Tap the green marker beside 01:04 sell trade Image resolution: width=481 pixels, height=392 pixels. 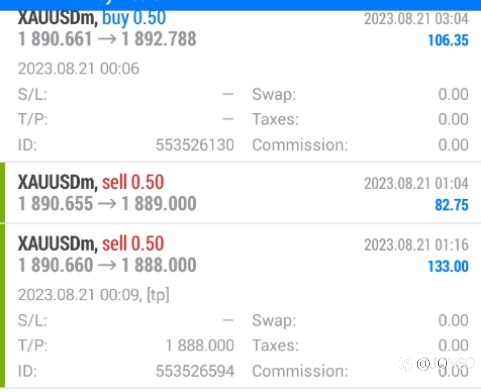[2, 193]
